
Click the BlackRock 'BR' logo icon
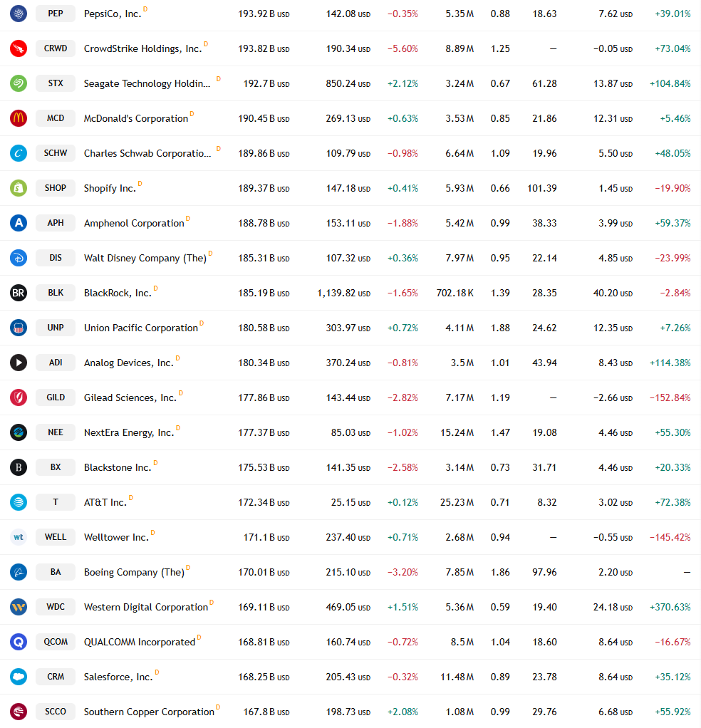(x=19, y=293)
